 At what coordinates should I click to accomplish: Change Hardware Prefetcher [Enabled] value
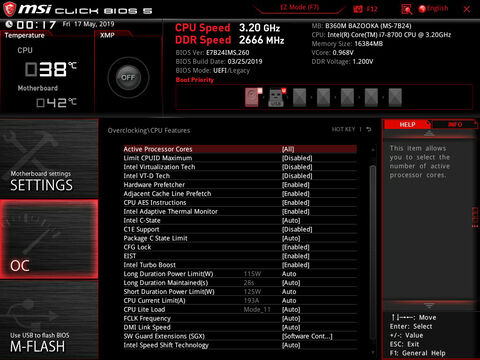[x=296, y=185]
